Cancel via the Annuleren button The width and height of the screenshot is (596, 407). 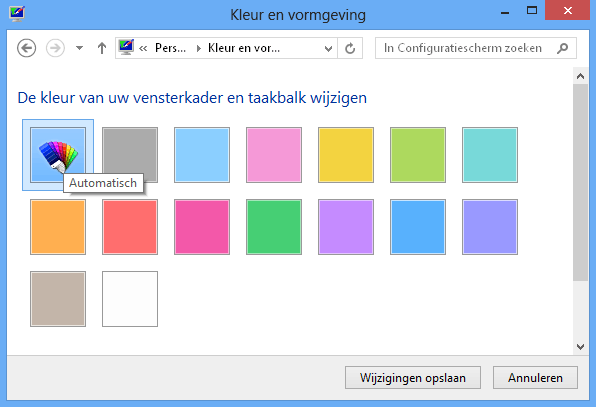click(535, 377)
